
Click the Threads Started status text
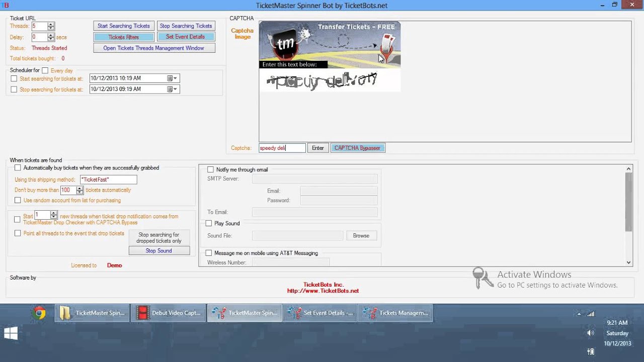coord(49,48)
